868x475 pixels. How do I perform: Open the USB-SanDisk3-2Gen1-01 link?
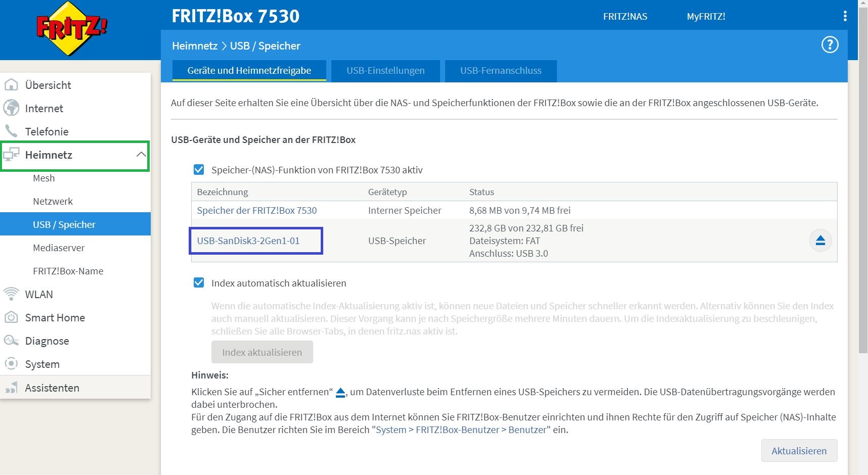[x=248, y=241]
